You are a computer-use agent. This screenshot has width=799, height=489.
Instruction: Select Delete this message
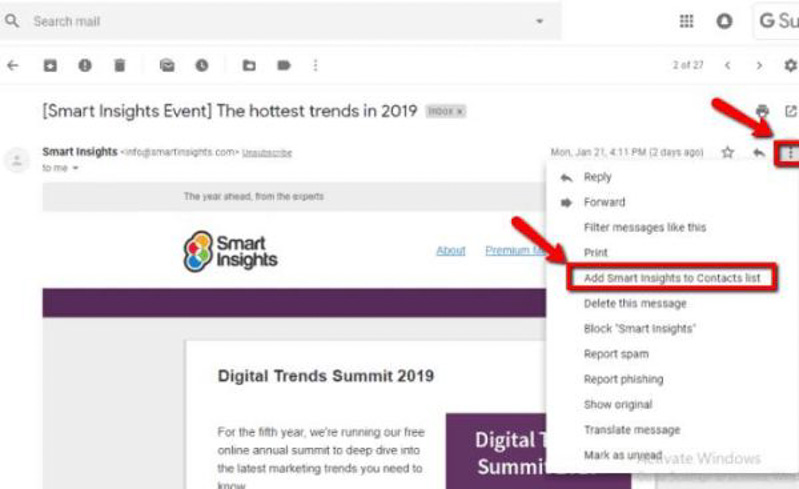[672, 303]
